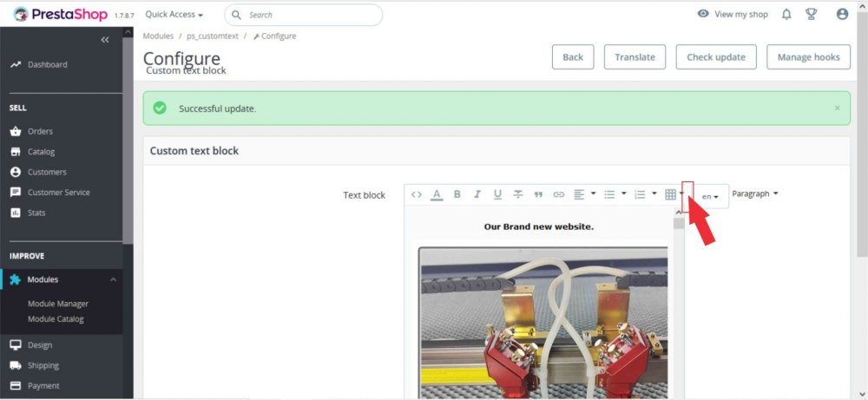
Task: Click the View my shop link
Action: coord(733,15)
